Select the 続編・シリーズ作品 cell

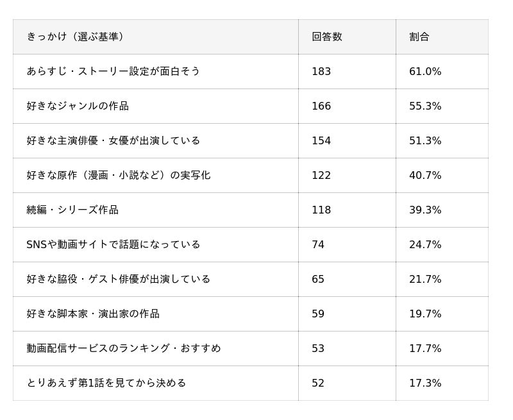pos(72,210)
